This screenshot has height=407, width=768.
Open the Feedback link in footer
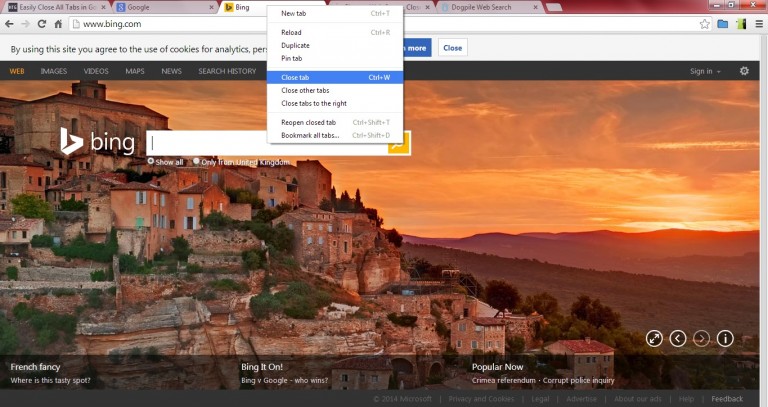(x=727, y=399)
